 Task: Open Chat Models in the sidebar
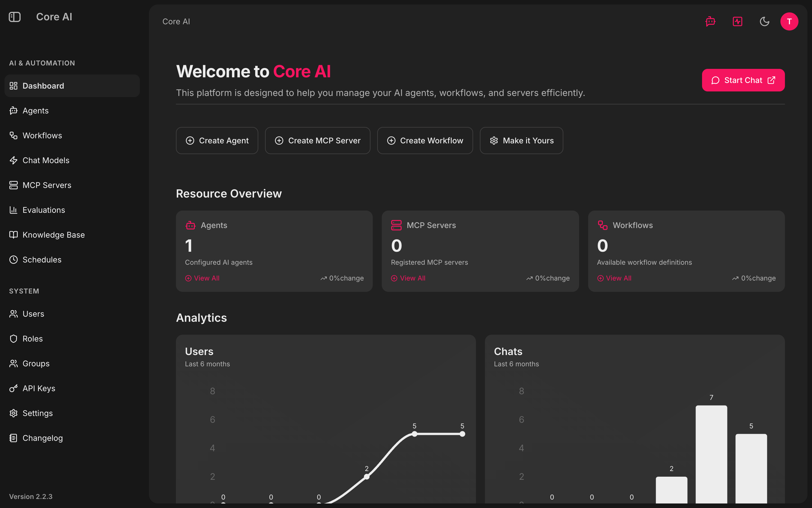pyautogui.click(x=72, y=160)
